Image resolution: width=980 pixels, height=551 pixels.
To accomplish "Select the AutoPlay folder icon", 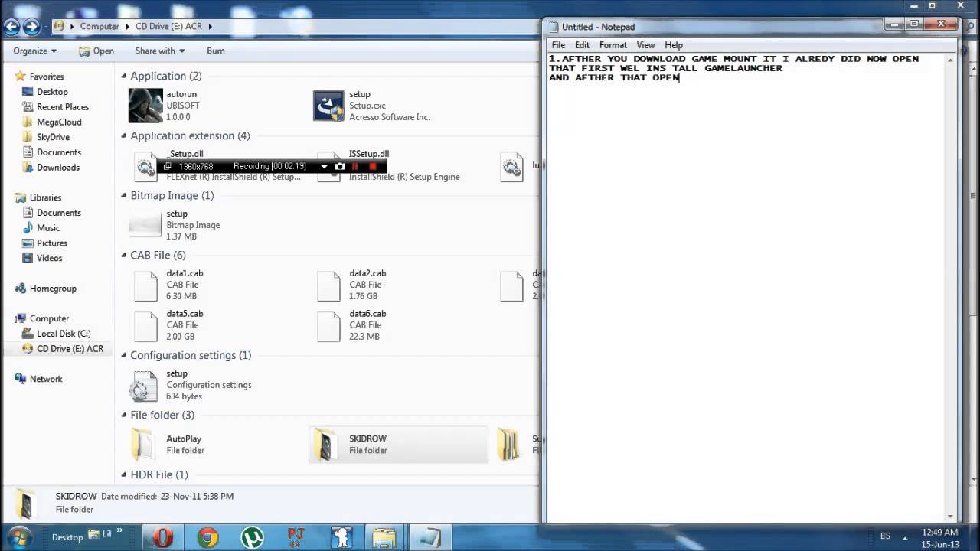I will point(144,445).
